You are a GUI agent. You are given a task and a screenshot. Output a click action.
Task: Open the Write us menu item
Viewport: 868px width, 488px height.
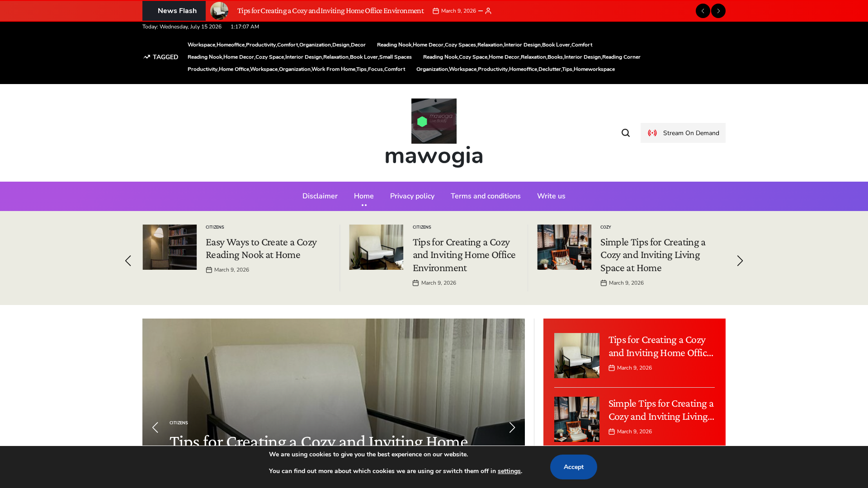coord(551,196)
